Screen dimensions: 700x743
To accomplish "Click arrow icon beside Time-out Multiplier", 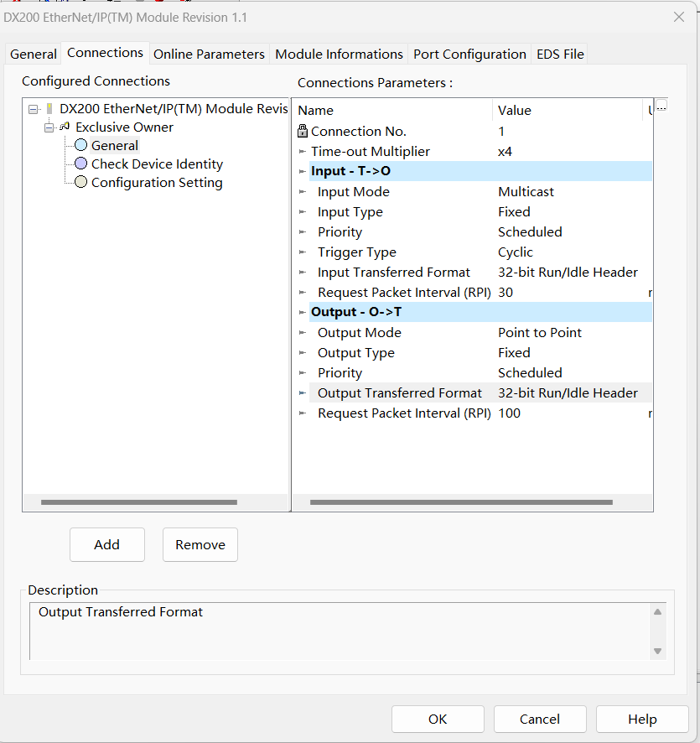I will pos(303,152).
